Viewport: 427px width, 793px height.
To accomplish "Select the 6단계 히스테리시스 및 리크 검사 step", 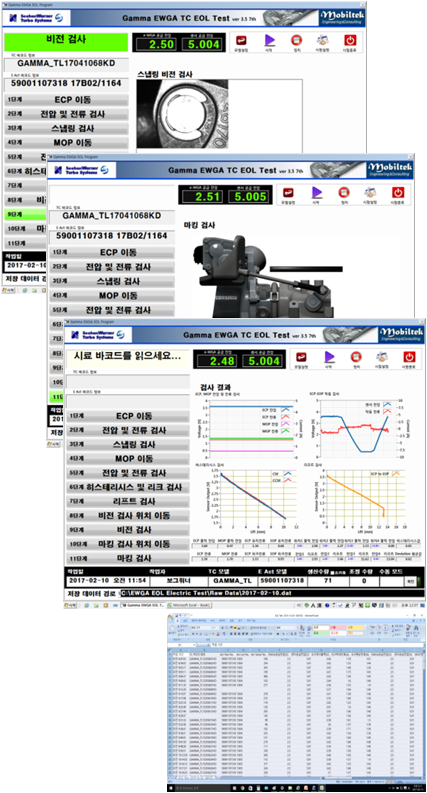I will [127, 488].
